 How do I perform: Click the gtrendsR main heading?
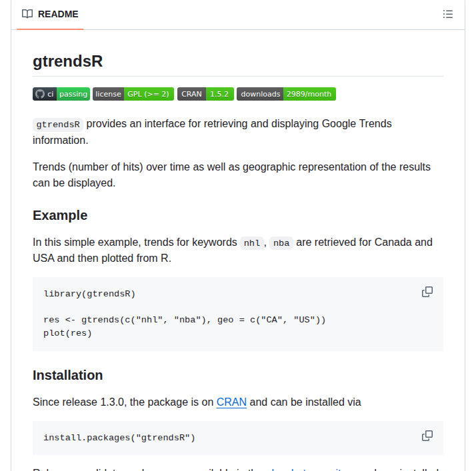pos(68,61)
